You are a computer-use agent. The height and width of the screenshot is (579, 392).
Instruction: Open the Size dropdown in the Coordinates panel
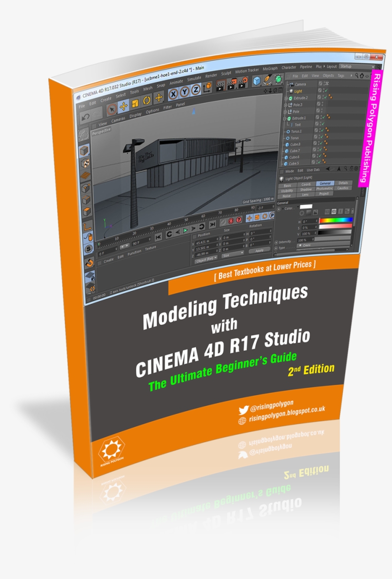click(x=232, y=255)
